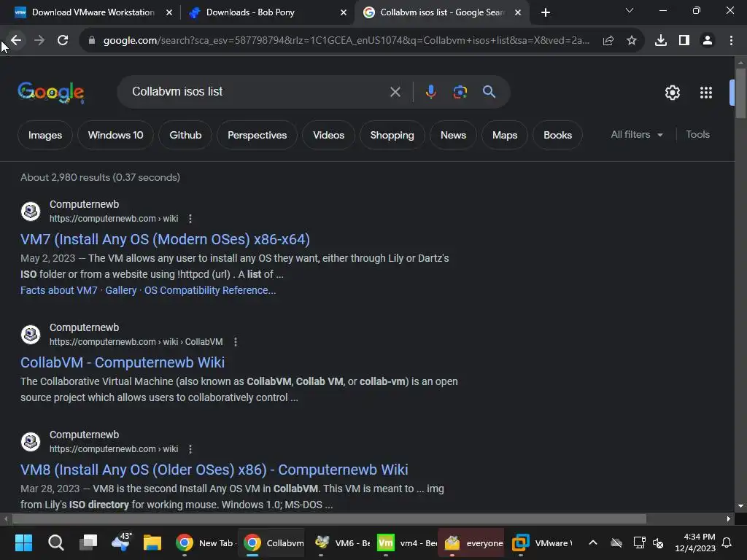Expand the All filters dropdown
Screen dimensions: 747x560
[x=637, y=135]
